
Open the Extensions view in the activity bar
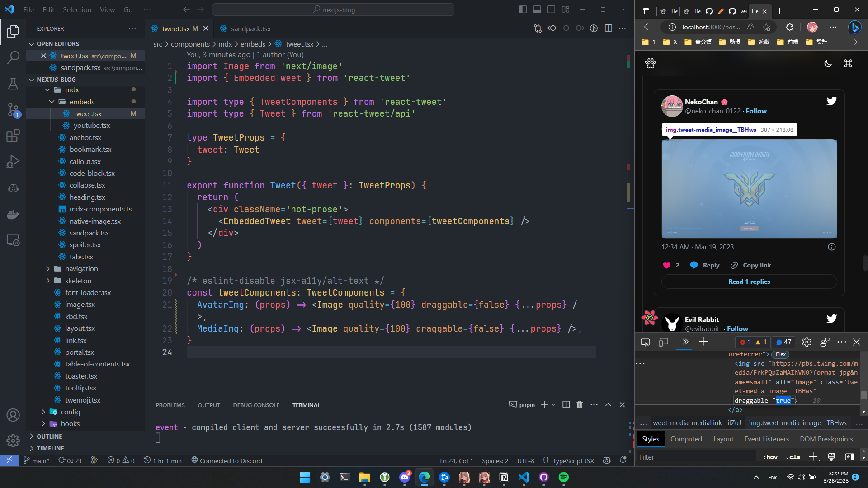(x=13, y=136)
